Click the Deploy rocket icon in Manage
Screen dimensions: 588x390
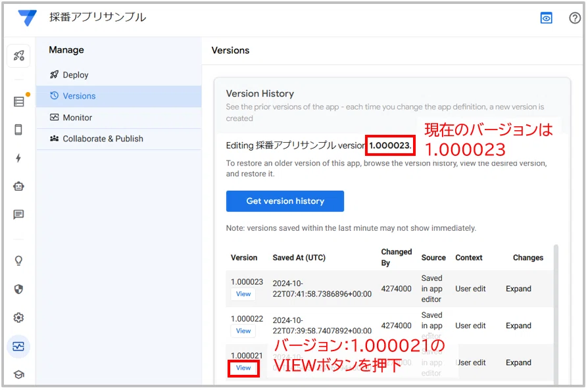click(55, 74)
